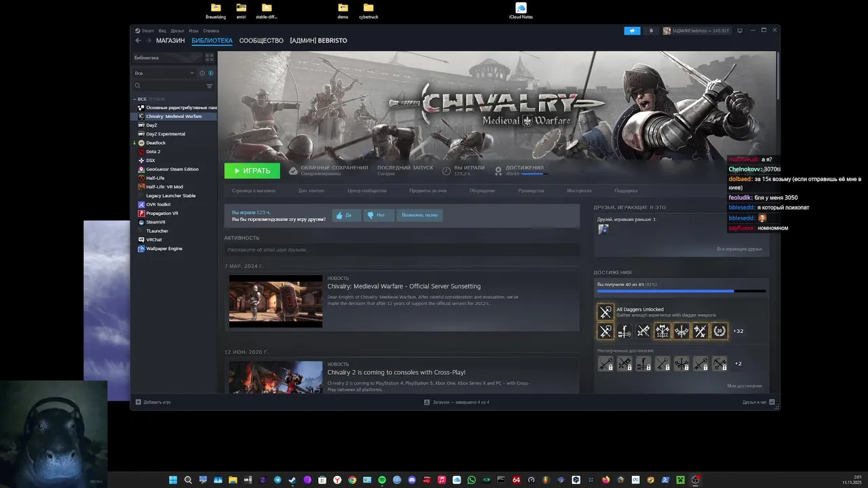Open the Мои достижения link
Viewport: 868px width, 488px height.
click(745, 386)
